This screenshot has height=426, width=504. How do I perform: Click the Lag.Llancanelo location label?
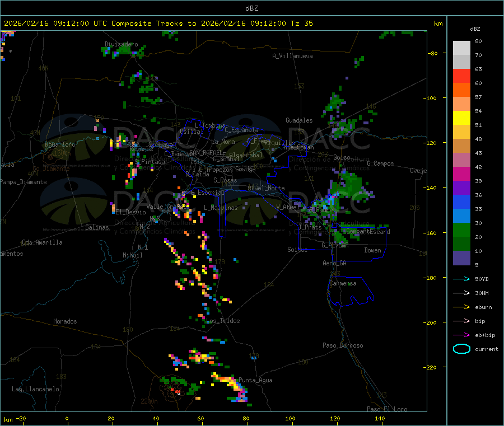point(36,389)
